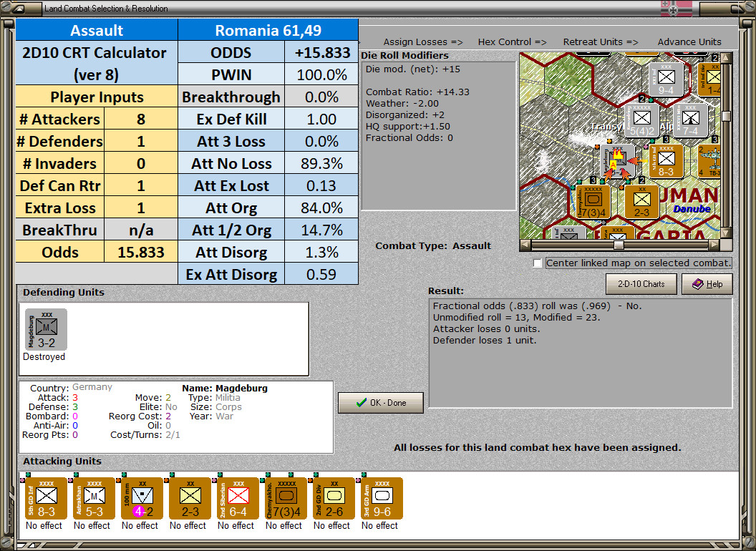Screen dimensions: 756x551
Task: Click the Hex Control menu item
Action: (512, 42)
